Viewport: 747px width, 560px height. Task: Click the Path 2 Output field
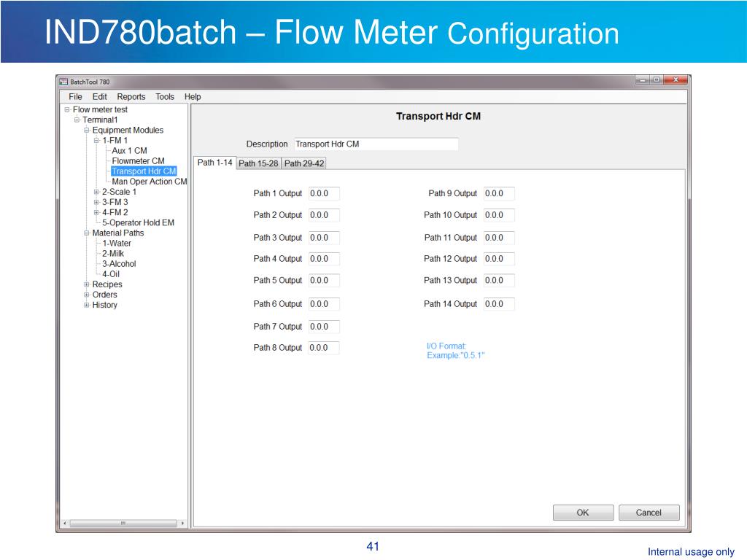pos(324,215)
